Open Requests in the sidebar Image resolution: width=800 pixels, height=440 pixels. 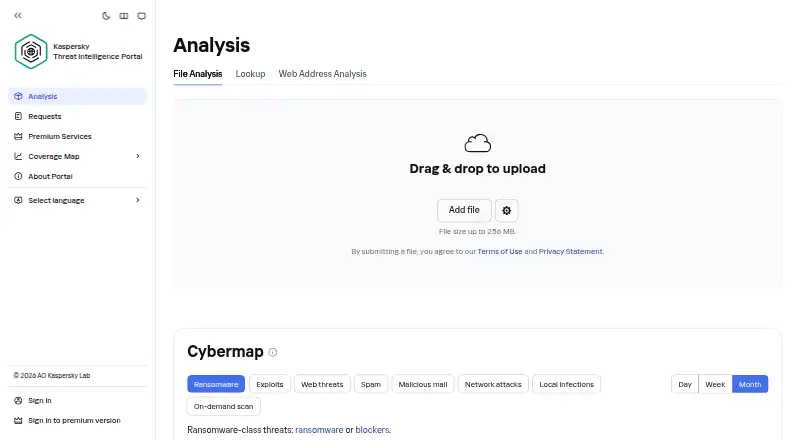click(78, 116)
